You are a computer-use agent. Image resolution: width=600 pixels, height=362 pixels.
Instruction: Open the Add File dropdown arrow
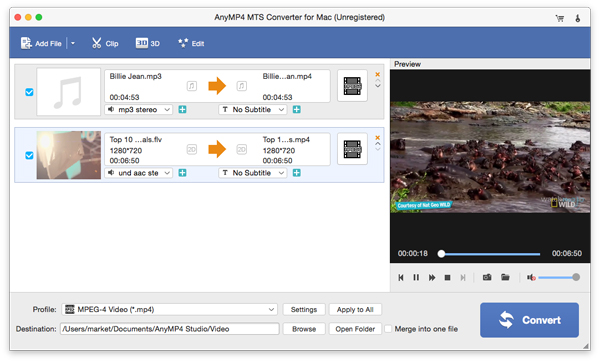pos(73,43)
